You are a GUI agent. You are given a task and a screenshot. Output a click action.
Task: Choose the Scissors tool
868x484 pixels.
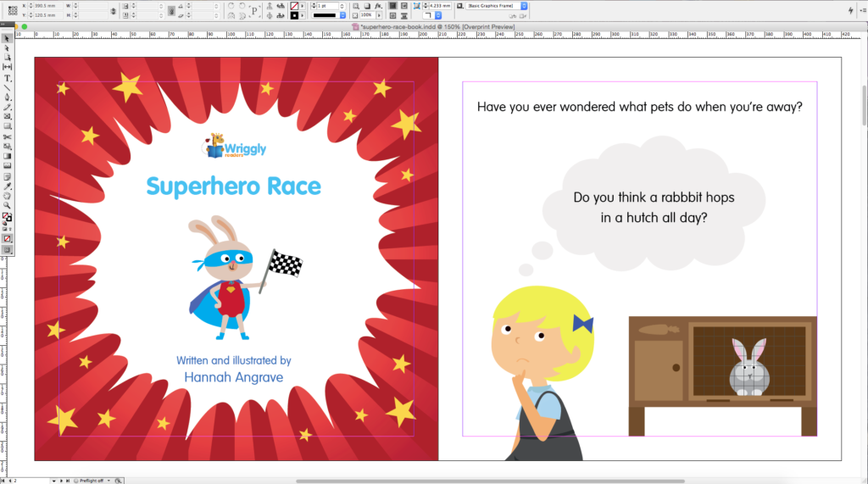pos(7,136)
